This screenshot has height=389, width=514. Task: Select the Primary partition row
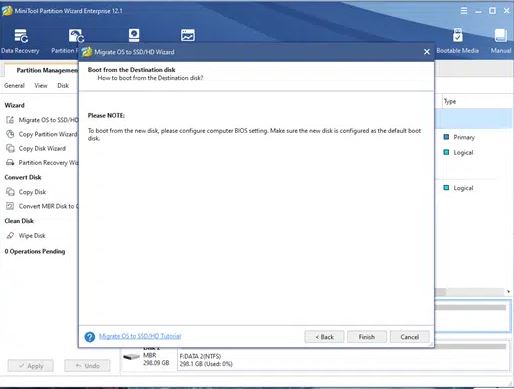click(x=473, y=137)
